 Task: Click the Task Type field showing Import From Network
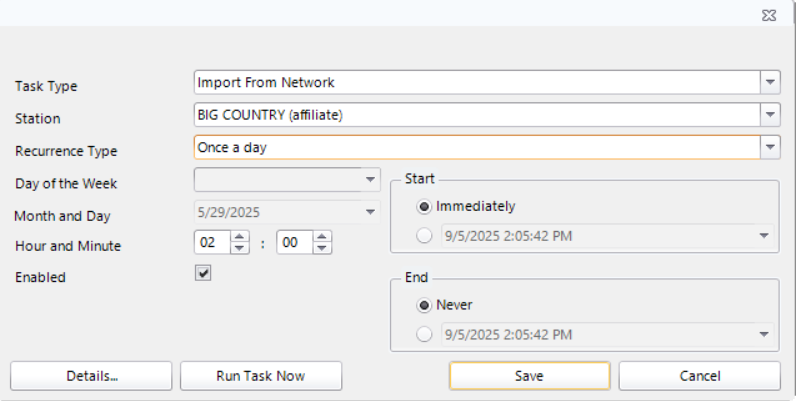pyautogui.click(x=476, y=82)
